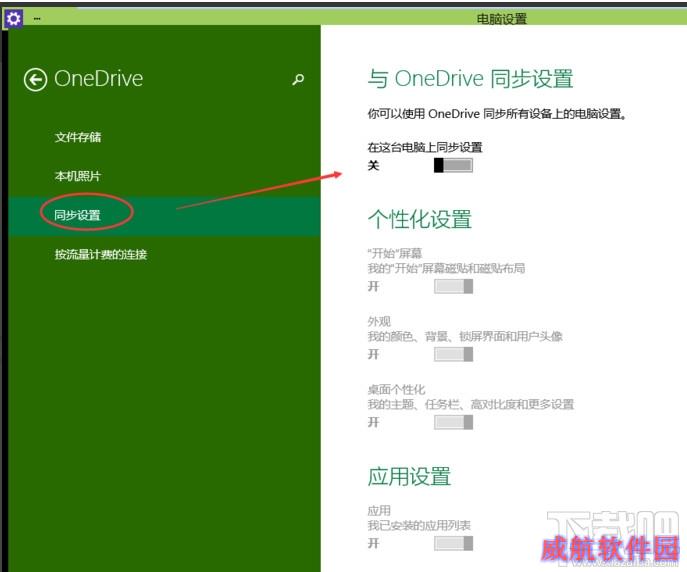
Task: Toggle the 外观 sync switch
Action: (x=453, y=354)
